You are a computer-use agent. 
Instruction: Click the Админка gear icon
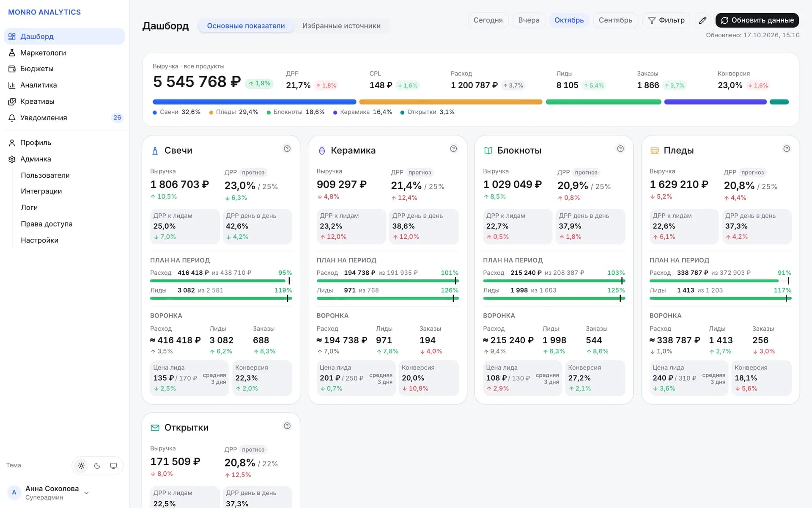12,159
